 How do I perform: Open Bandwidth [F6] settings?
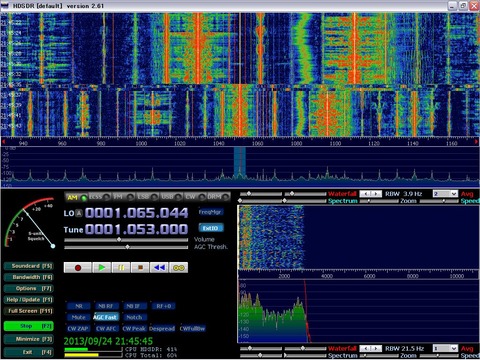29,277
